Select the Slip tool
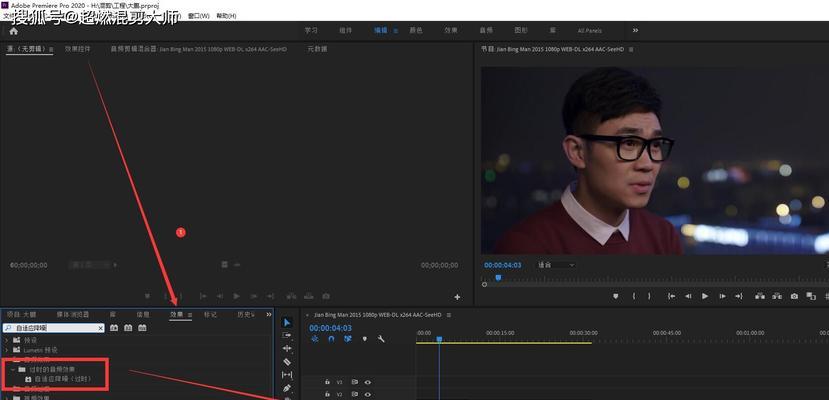This screenshot has height=400, width=829. [287, 375]
